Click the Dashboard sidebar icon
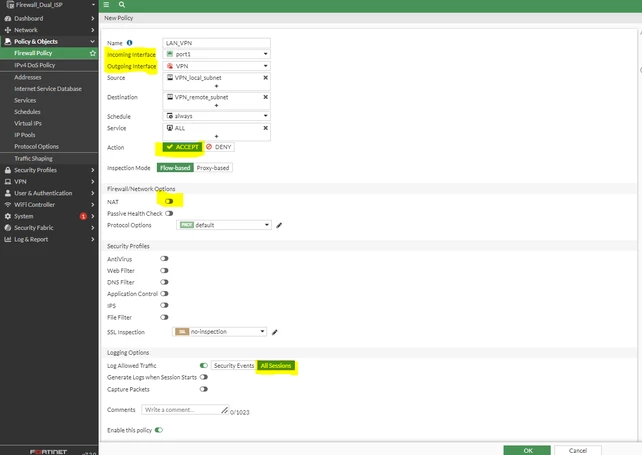Screen dimensions: 642x455 pos(8,18)
